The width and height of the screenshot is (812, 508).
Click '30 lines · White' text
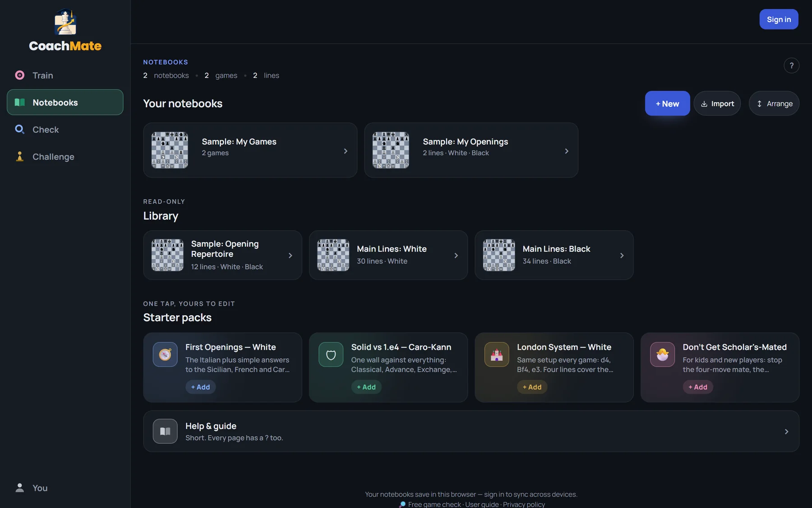[x=382, y=261]
